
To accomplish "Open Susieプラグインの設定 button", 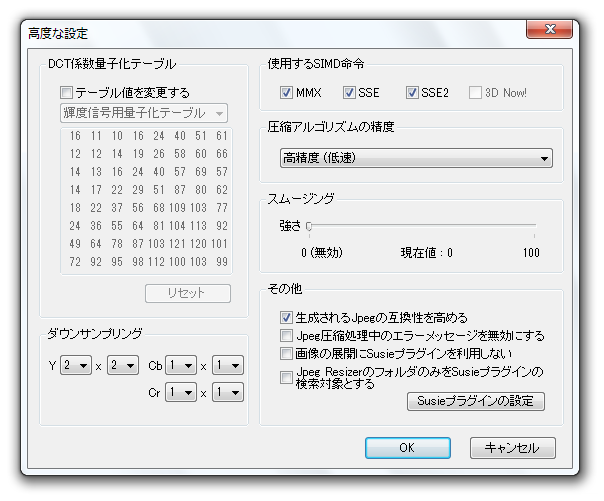I will pos(476,401).
